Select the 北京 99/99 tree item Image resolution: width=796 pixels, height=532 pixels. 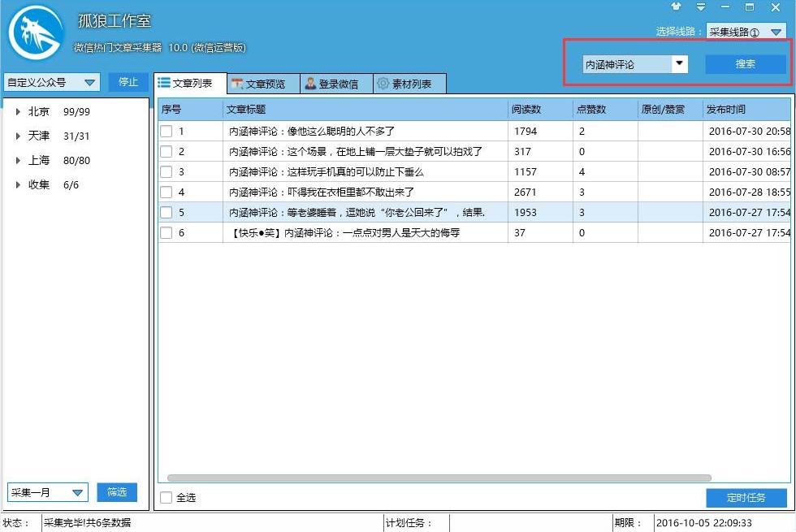click(x=58, y=112)
